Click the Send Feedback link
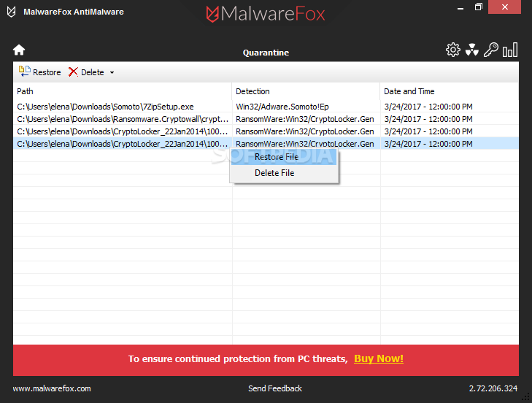The image size is (532, 403). click(x=275, y=388)
